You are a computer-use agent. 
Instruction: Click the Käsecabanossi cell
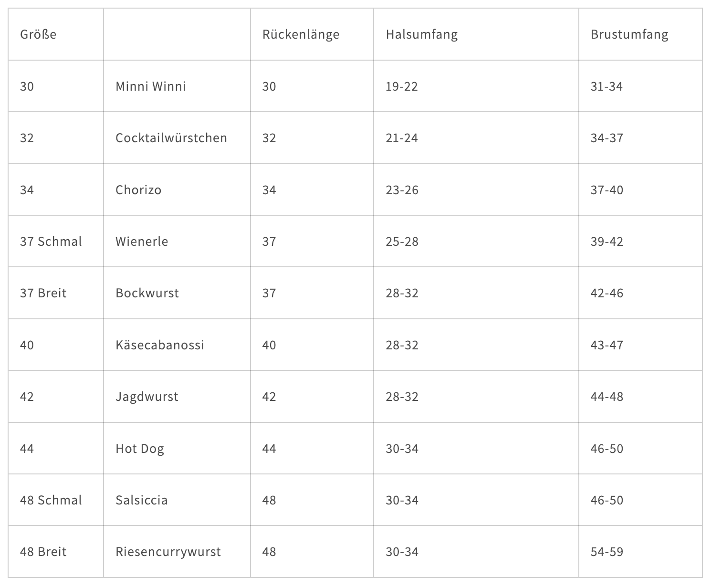(x=177, y=345)
